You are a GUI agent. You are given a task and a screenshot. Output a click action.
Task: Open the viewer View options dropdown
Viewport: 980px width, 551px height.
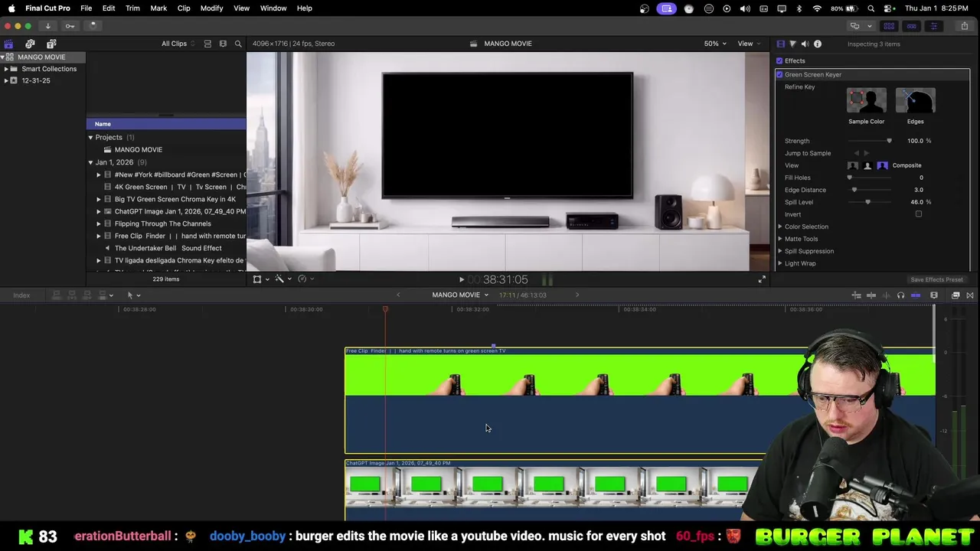click(x=749, y=44)
